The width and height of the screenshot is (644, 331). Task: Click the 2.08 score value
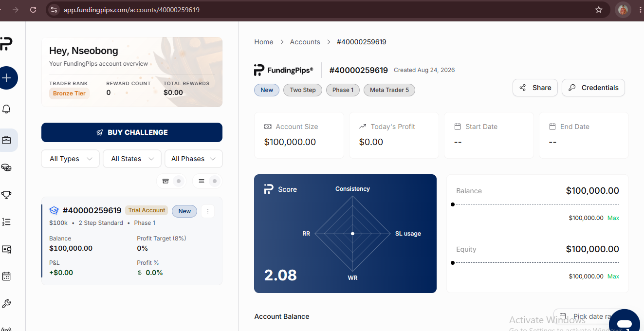(280, 276)
